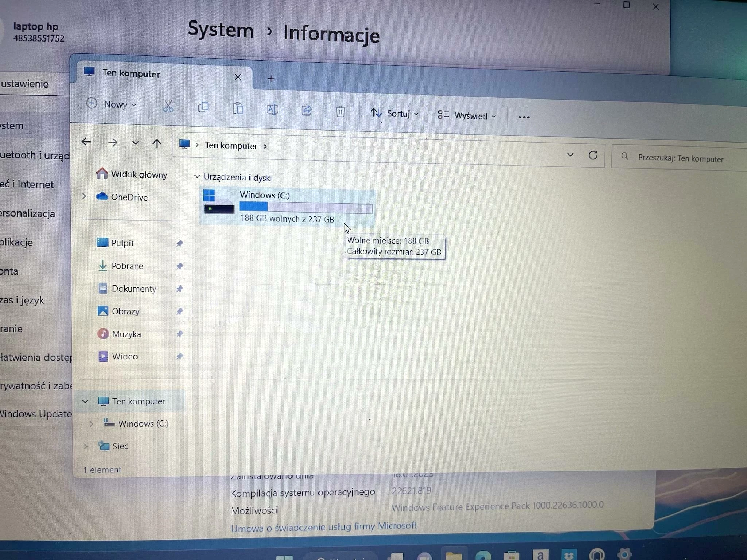Expand Windows (C:) in the navigation pane

91,424
